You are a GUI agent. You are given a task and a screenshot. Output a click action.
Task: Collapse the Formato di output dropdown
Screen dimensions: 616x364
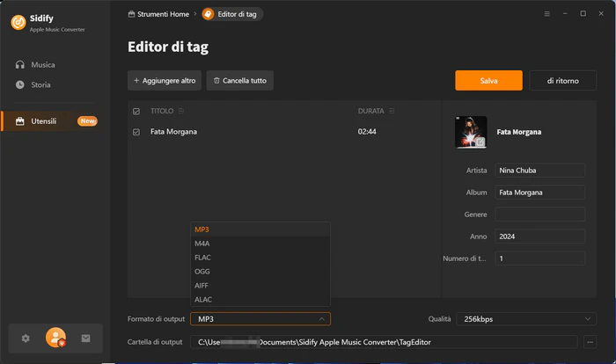[x=260, y=319]
